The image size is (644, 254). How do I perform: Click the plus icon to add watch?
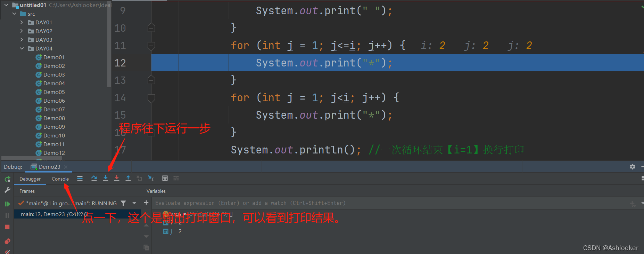point(146,203)
